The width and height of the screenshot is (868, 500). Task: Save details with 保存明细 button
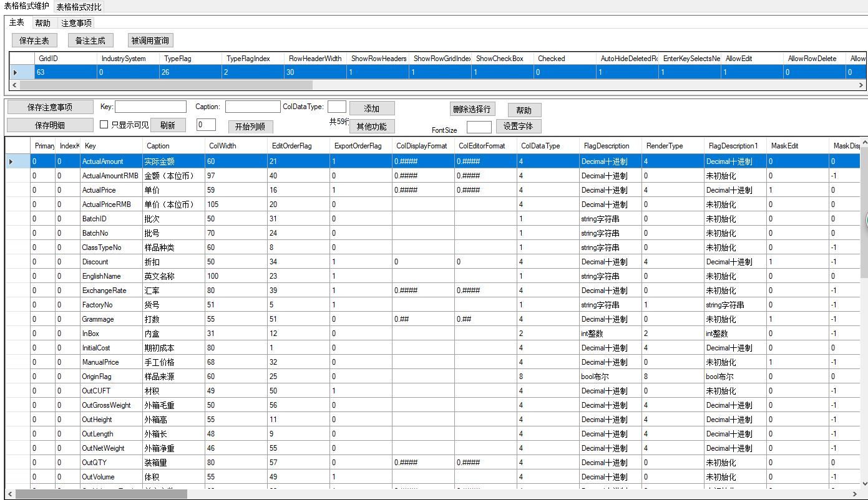pos(50,125)
